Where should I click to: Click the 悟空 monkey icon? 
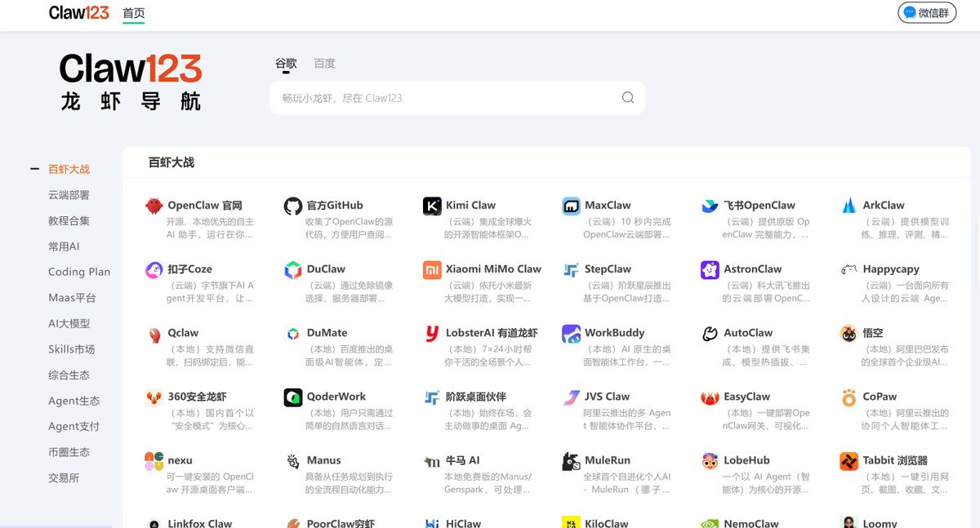(849, 333)
